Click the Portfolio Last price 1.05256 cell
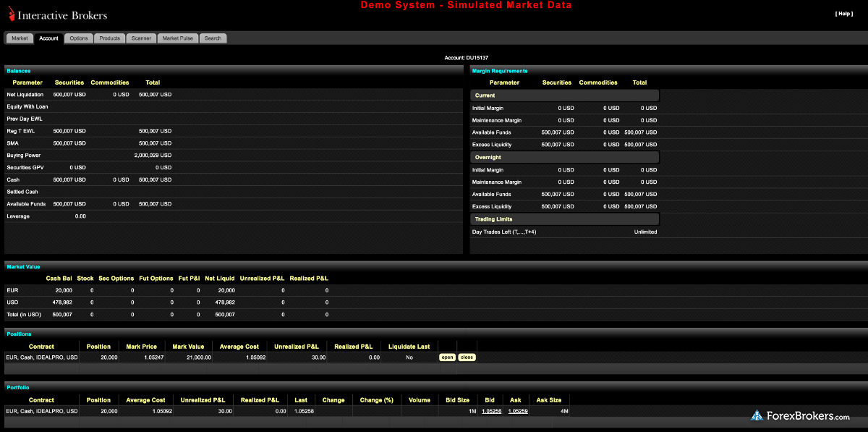 (x=303, y=411)
